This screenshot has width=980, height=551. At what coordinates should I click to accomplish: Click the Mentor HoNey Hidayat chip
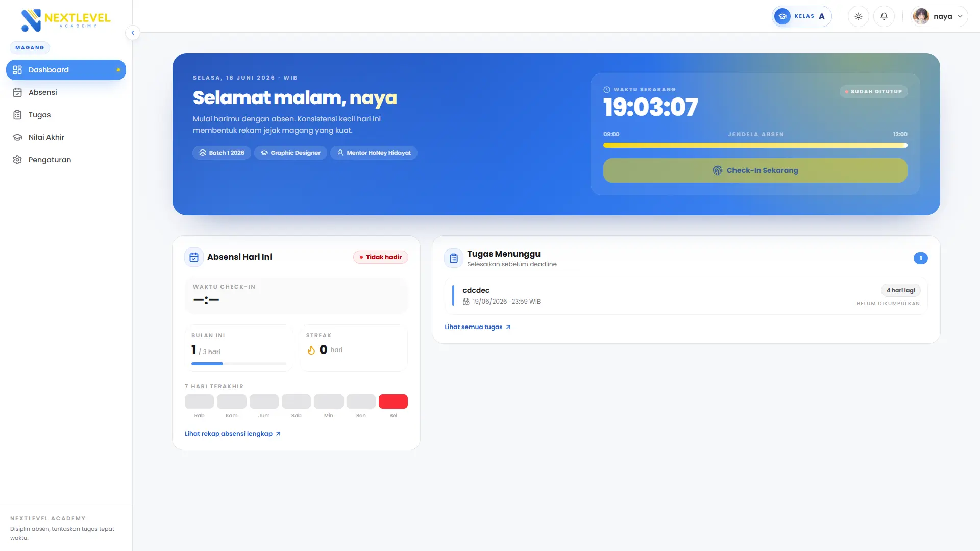click(374, 153)
